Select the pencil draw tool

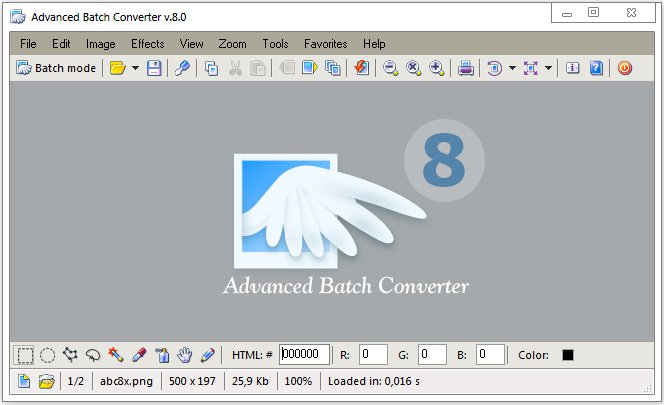click(x=208, y=355)
